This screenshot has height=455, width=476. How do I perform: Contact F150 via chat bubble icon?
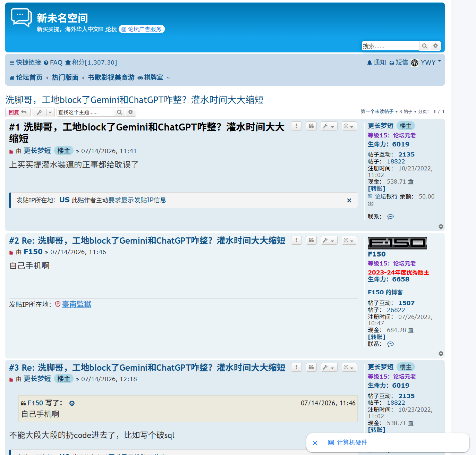pyautogui.click(x=390, y=344)
